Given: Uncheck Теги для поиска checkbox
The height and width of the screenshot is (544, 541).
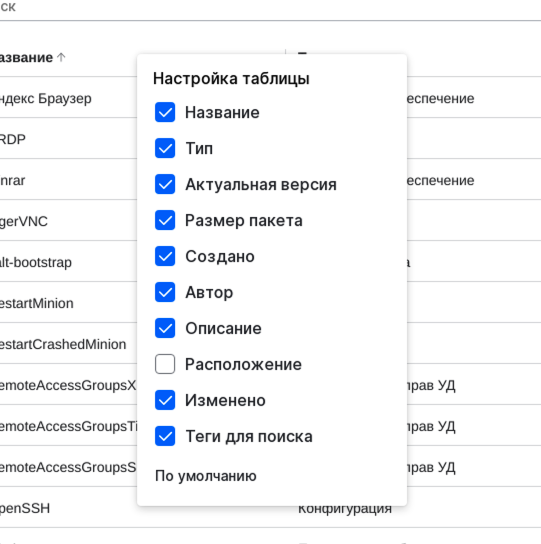Looking at the screenshot, I should tap(165, 436).
